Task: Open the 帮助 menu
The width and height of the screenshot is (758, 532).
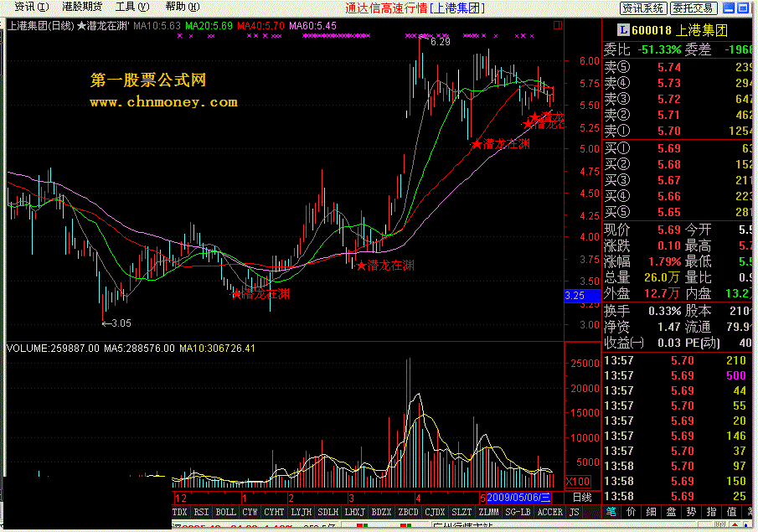Action: (183, 7)
